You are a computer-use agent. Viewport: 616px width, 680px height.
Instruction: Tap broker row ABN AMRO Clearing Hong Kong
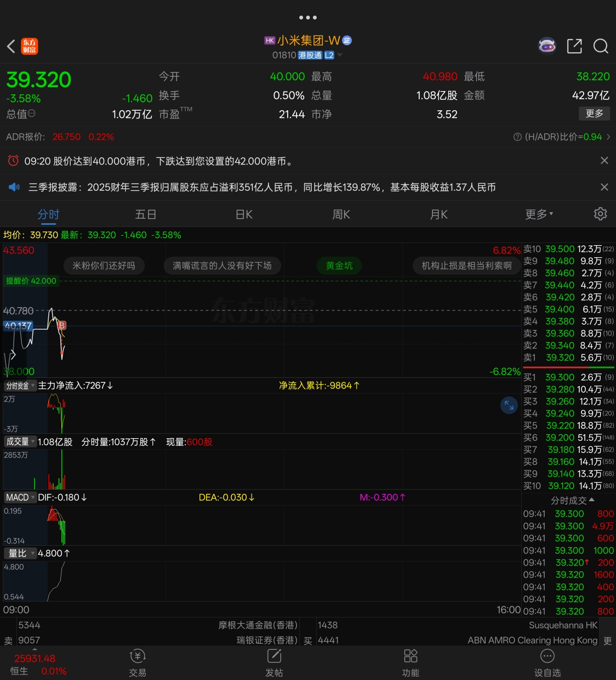458,641
